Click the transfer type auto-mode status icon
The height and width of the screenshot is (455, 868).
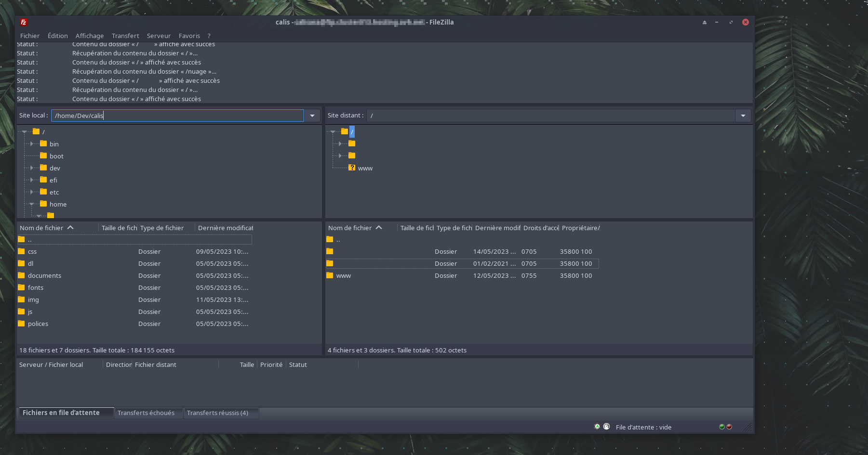597,427
